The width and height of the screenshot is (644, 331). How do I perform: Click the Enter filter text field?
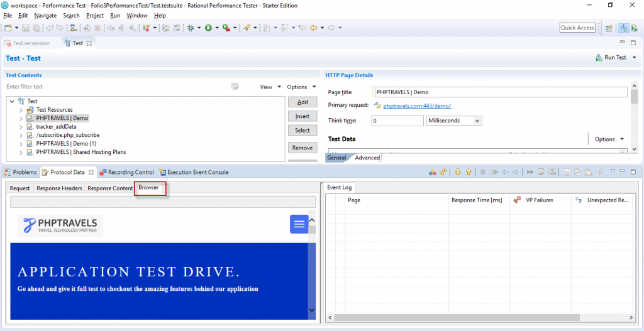click(x=117, y=87)
